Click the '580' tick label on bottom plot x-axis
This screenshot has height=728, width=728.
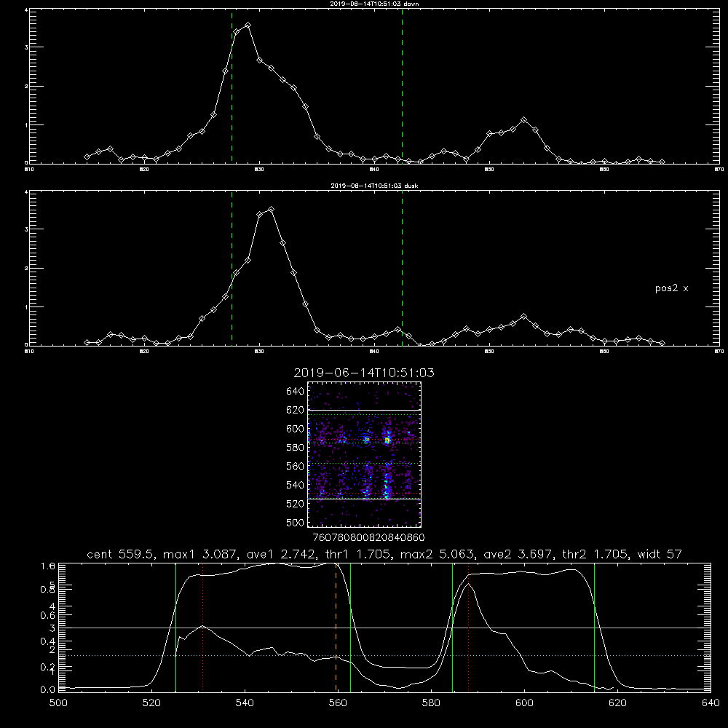[431, 703]
